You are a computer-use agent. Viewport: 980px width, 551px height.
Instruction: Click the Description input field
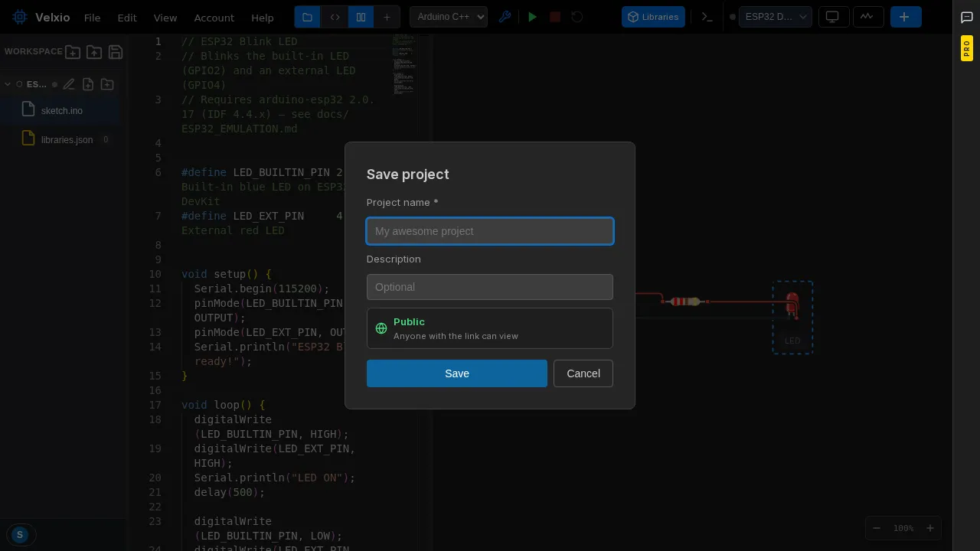pos(490,287)
